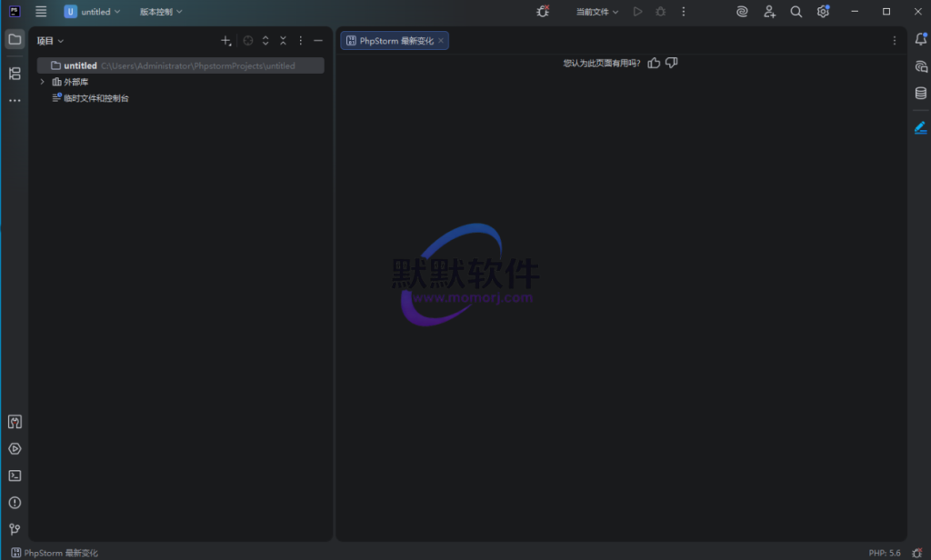931x560 pixels.
Task: Open the 当前文件 run configuration dropdown
Action: pos(597,11)
